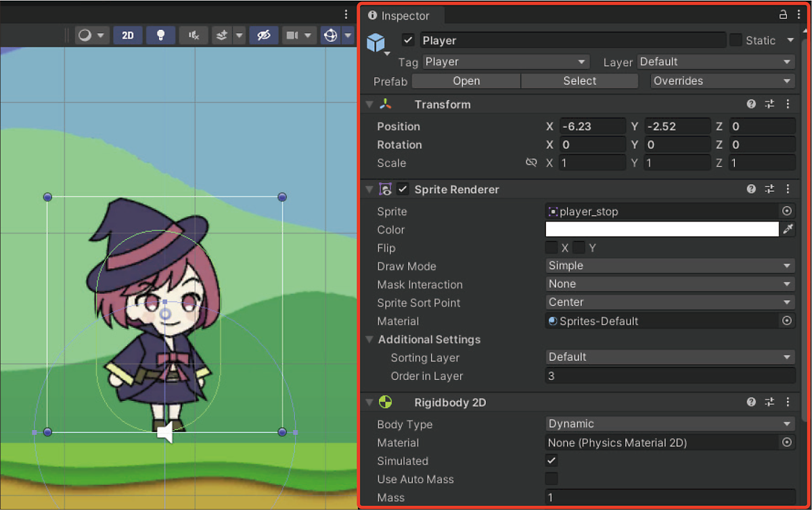Click Position X field value -6.23
The width and height of the screenshot is (812, 510).
(592, 127)
